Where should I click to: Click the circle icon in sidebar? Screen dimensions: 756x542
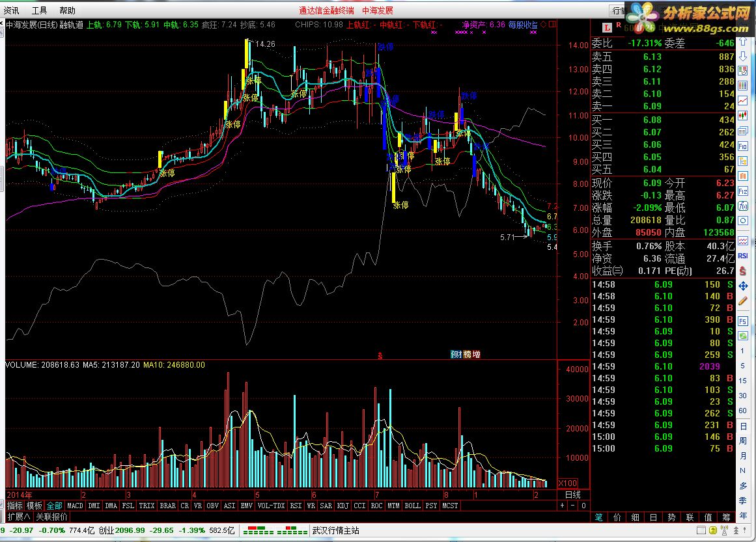[743, 221]
